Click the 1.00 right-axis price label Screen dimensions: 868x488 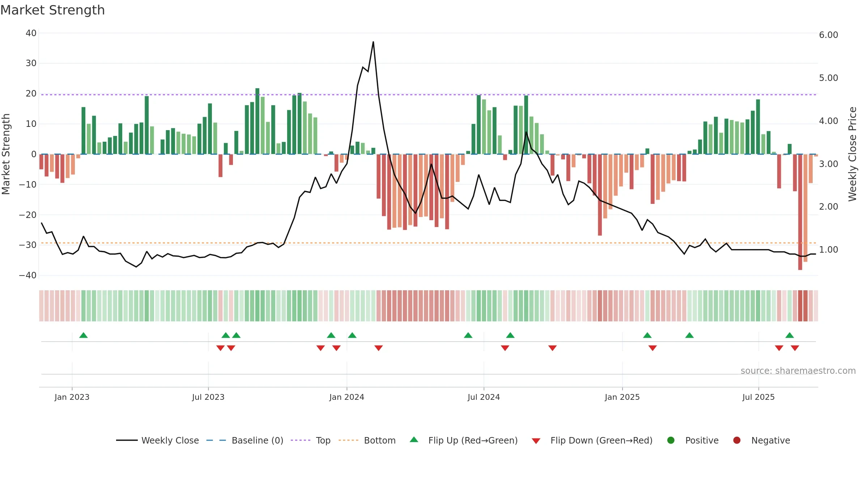[x=829, y=250]
